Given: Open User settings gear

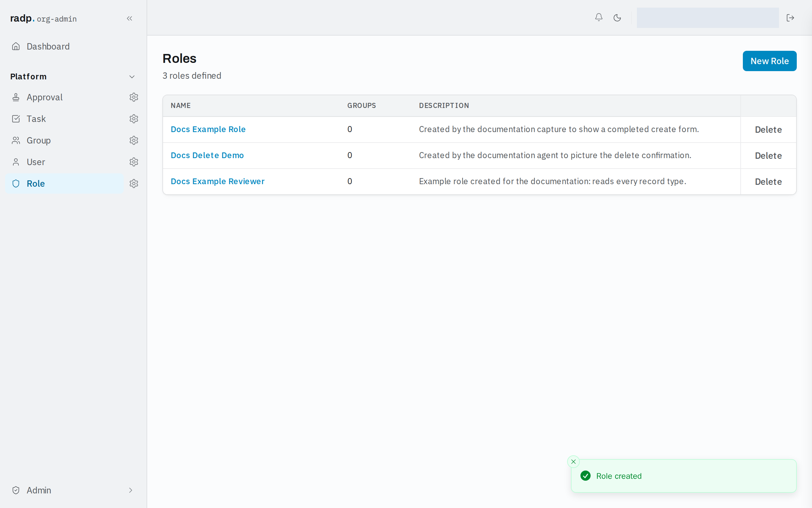Looking at the screenshot, I should [134, 162].
